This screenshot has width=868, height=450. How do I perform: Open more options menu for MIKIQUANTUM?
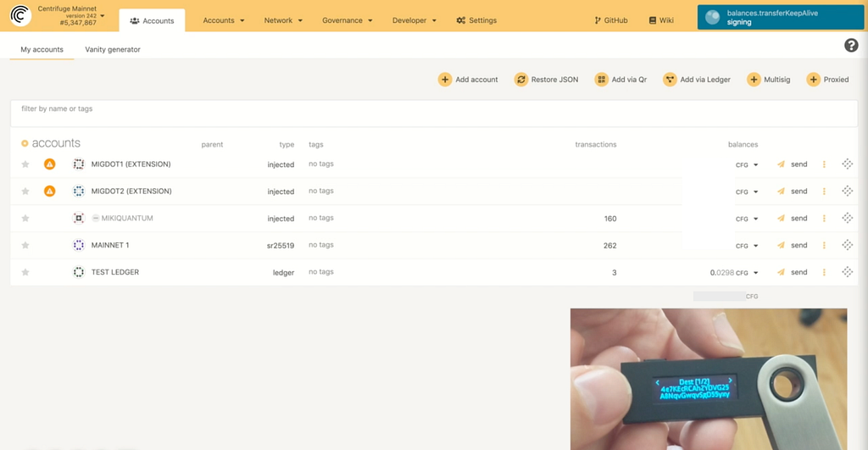click(x=824, y=218)
